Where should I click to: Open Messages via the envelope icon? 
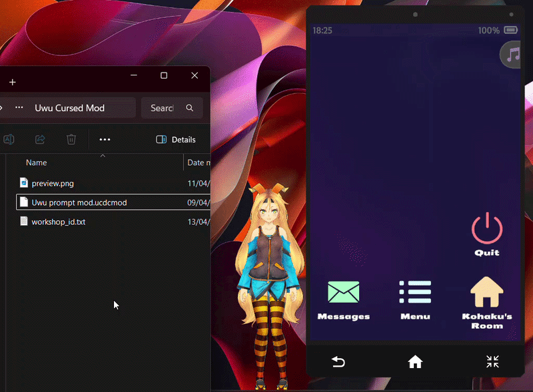(343, 293)
